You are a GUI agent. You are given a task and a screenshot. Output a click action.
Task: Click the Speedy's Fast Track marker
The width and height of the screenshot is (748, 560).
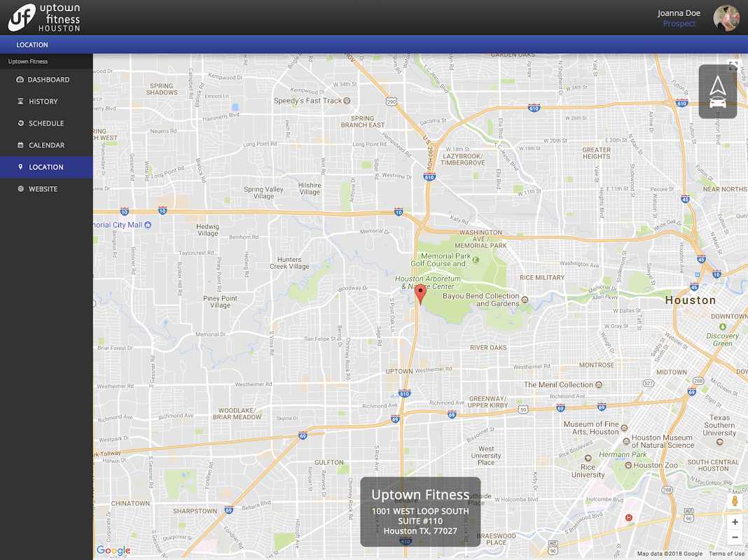click(x=347, y=101)
